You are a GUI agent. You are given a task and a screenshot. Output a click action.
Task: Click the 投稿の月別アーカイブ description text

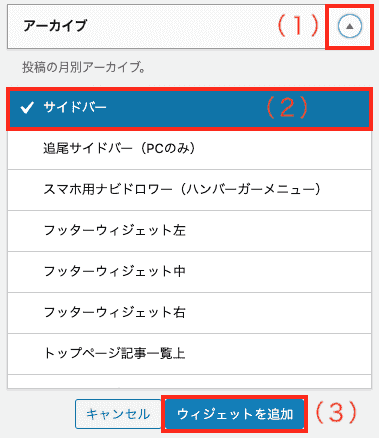point(84,68)
